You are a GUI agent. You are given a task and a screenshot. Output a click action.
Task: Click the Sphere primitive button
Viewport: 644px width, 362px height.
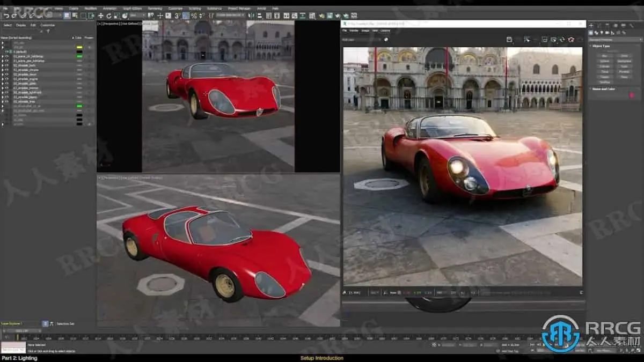[605, 61]
